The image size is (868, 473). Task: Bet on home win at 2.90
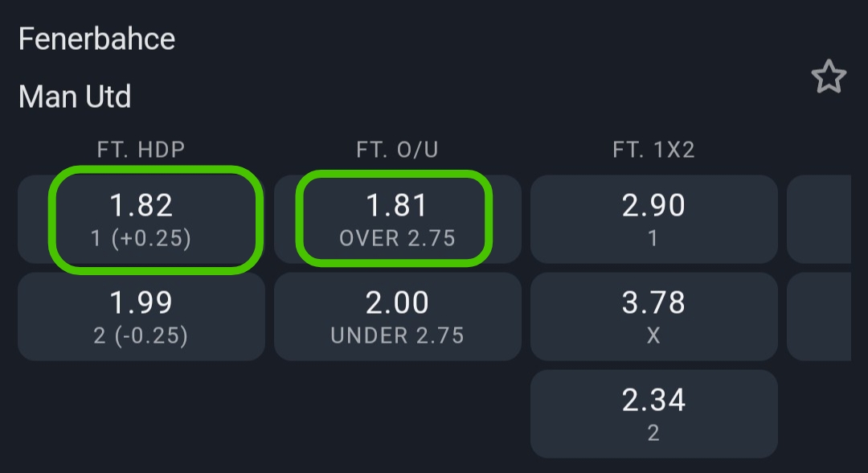tap(653, 219)
